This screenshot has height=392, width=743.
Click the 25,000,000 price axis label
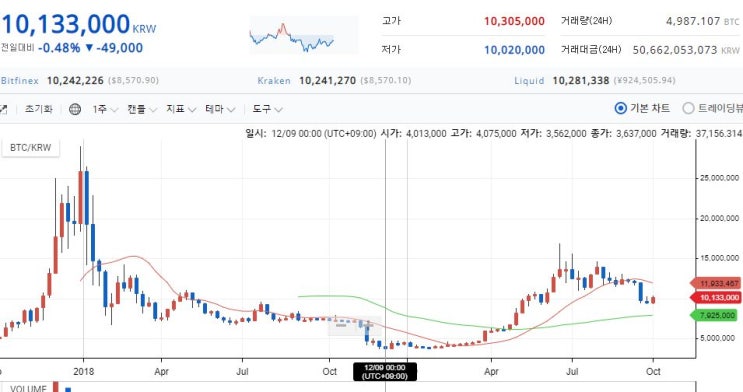pos(719,178)
